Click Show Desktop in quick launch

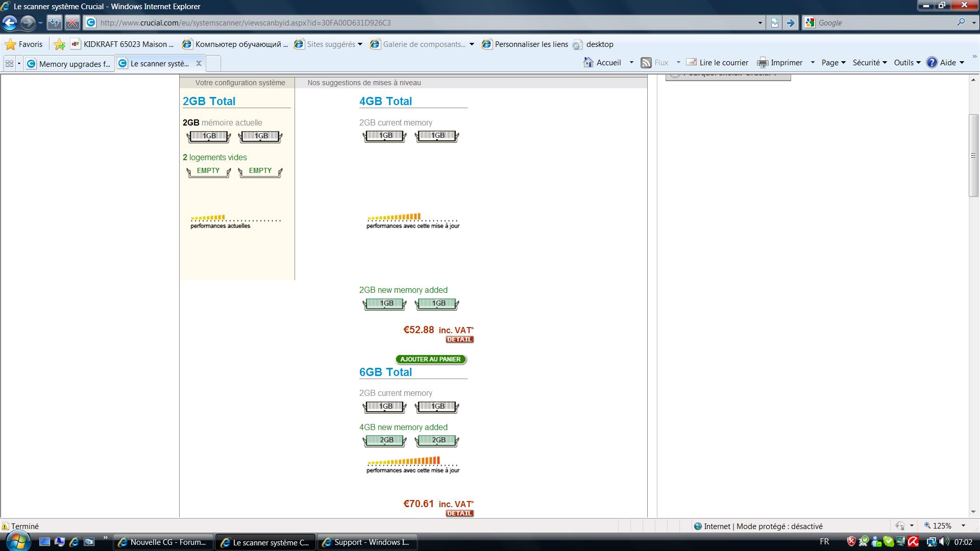point(45,542)
